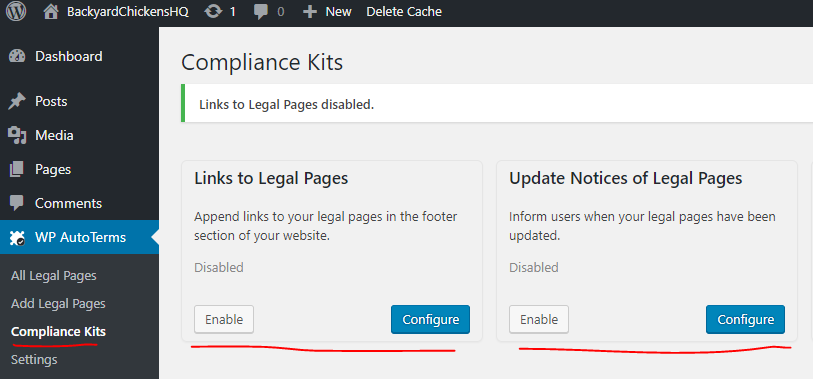Select Compliance Kits submenu item
This screenshot has width=813, height=379.
[58, 331]
